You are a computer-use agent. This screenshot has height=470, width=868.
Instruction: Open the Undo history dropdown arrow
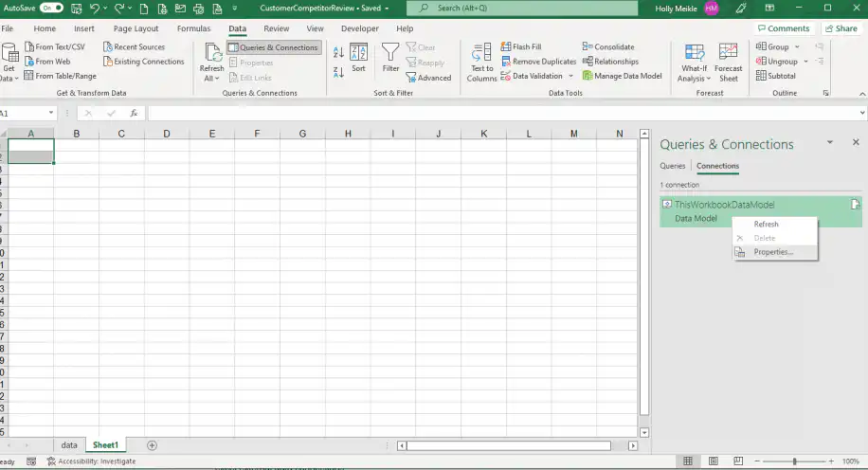point(105,9)
